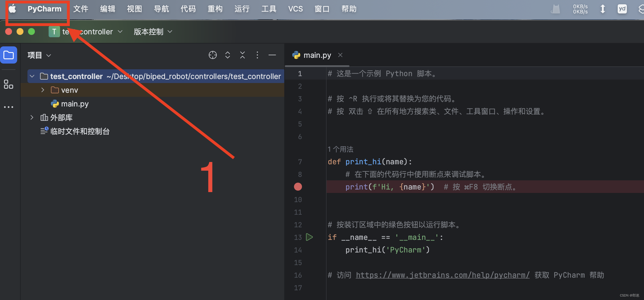This screenshot has width=644, height=300.
Task: Open the jetbrains.com/help/pycharm link
Action: [x=443, y=275]
